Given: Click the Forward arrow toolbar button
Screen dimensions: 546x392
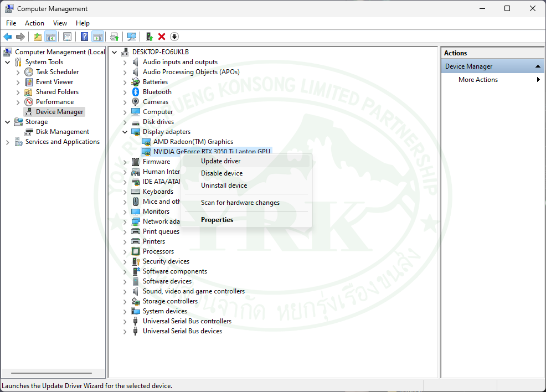Looking at the screenshot, I should click(20, 37).
